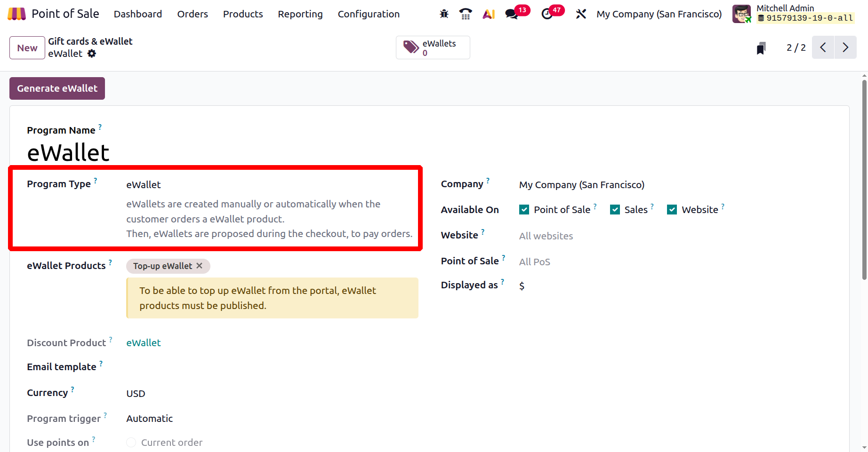Click the developer tools wrench icon
Viewport: 868px width, 452px height.
tap(580, 14)
